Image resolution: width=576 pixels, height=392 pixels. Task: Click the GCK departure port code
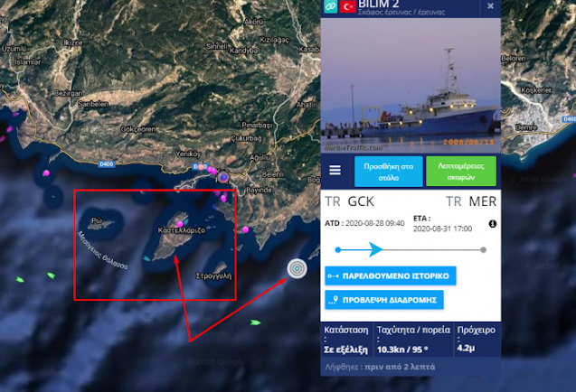click(x=361, y=201)
